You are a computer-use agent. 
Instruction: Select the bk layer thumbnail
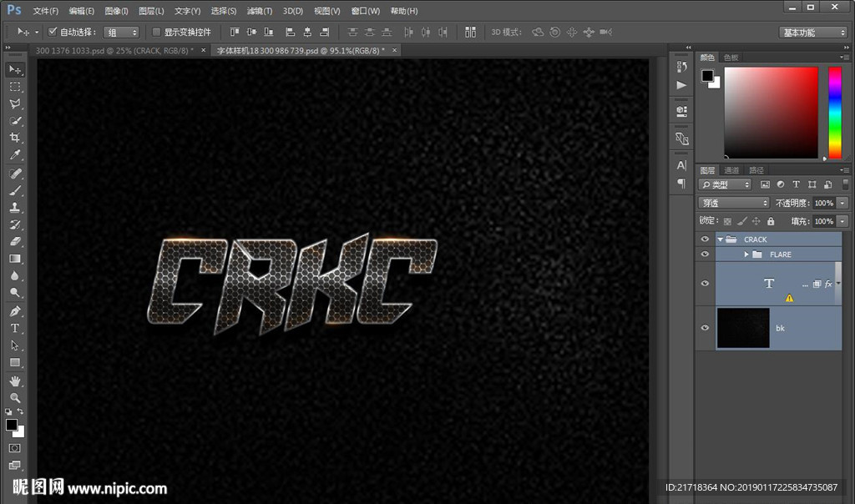pos(743,328)
